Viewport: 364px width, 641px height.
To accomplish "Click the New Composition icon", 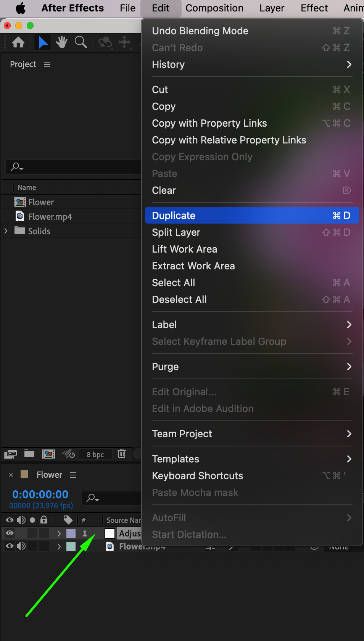I will tap(48, 454).
